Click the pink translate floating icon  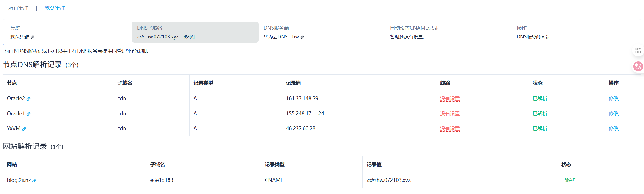[638, 67]
